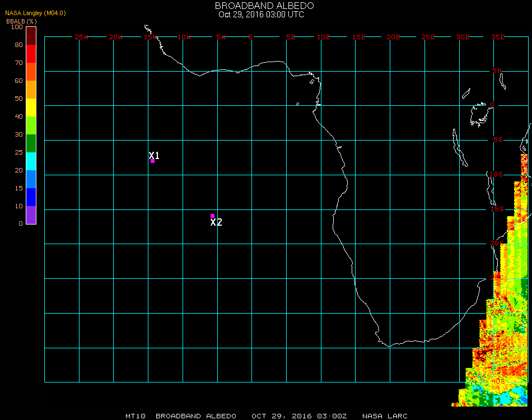Click the 10W longitude label

[x=184, y=37]
